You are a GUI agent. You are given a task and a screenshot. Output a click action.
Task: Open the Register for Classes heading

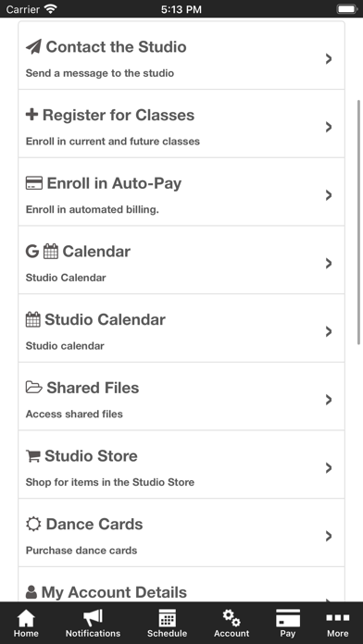119,115
